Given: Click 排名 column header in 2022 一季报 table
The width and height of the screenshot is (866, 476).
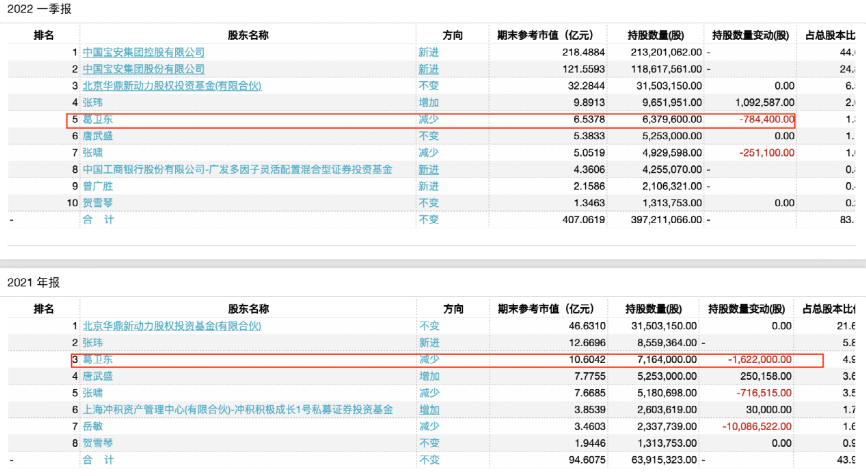Looking at the screenshot, I should 44,35.
